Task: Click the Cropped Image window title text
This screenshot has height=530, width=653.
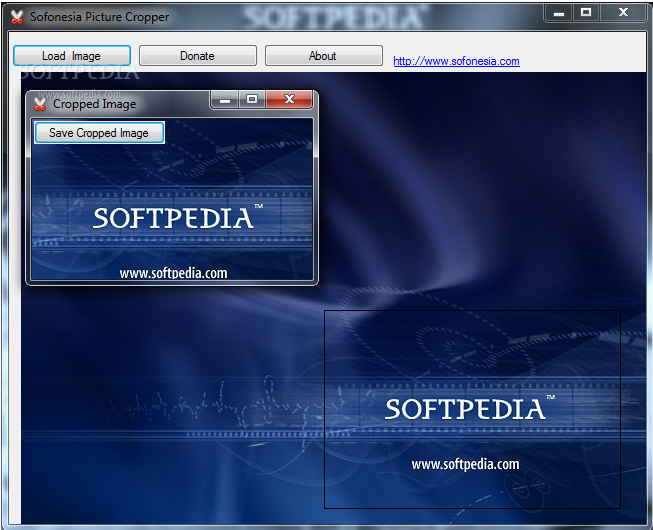Action: pyautogui.click(x=95, y=104)
